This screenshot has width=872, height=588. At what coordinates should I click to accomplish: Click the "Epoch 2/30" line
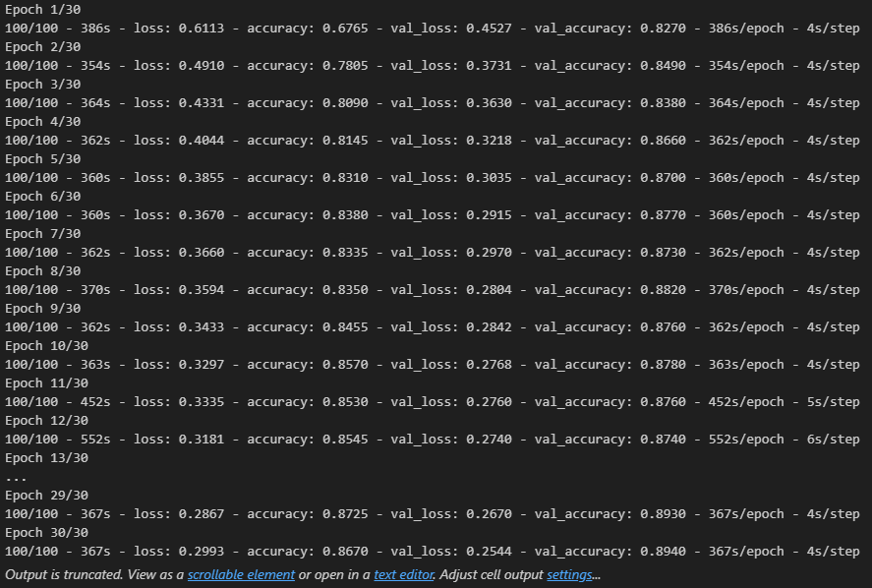[x=43, y=47]
